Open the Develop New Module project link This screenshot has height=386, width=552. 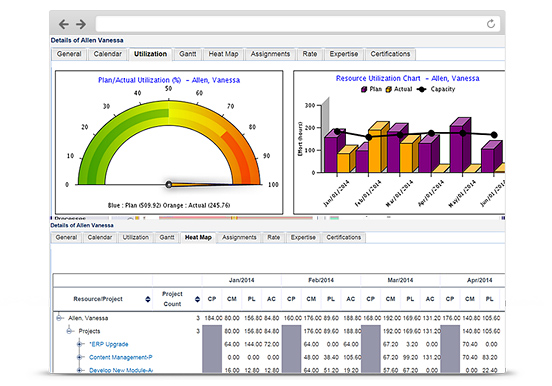(x=121, y=370)
